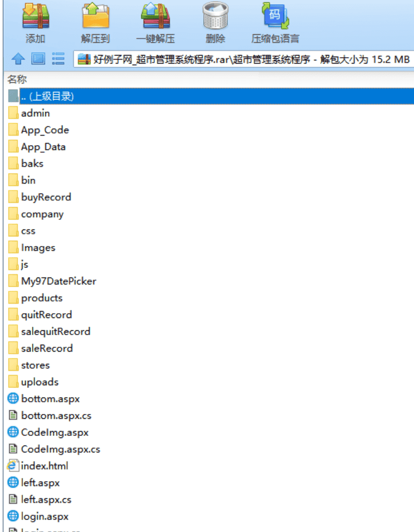Click the CodeImg.aspx globe file icon
The image size is (414, 532).
[x=13, y=432]
